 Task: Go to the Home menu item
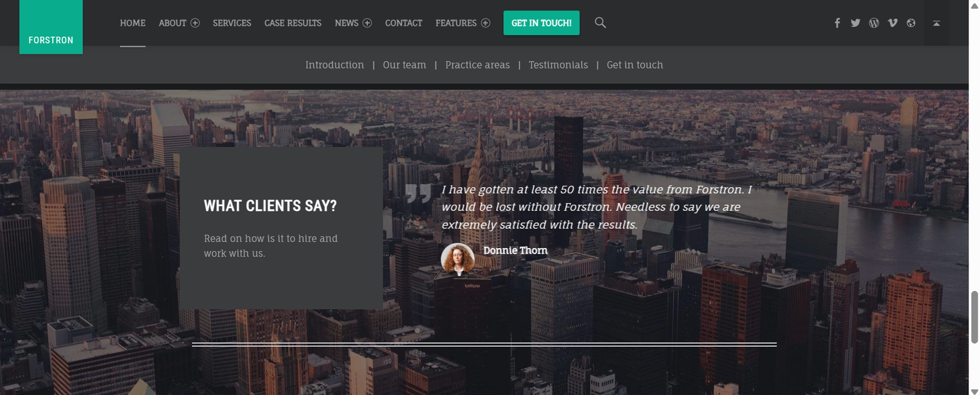133,23
